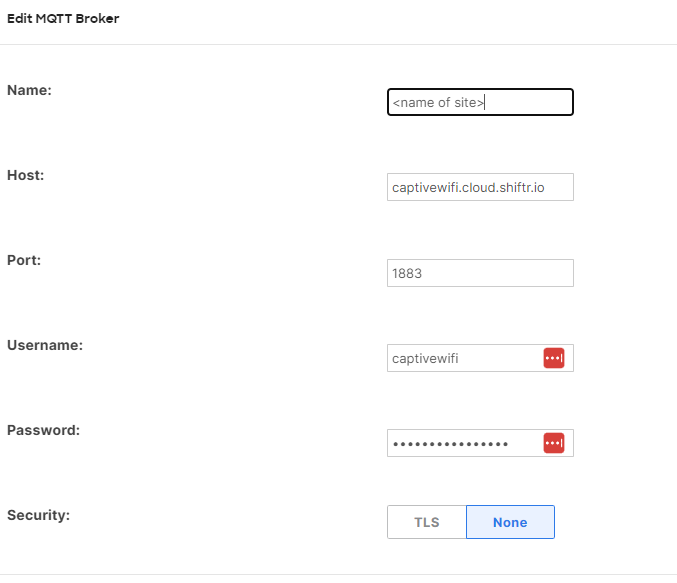Select None security option
This screenshot has width=677, height=583.
pyautogui.click(x=510, y=522)
